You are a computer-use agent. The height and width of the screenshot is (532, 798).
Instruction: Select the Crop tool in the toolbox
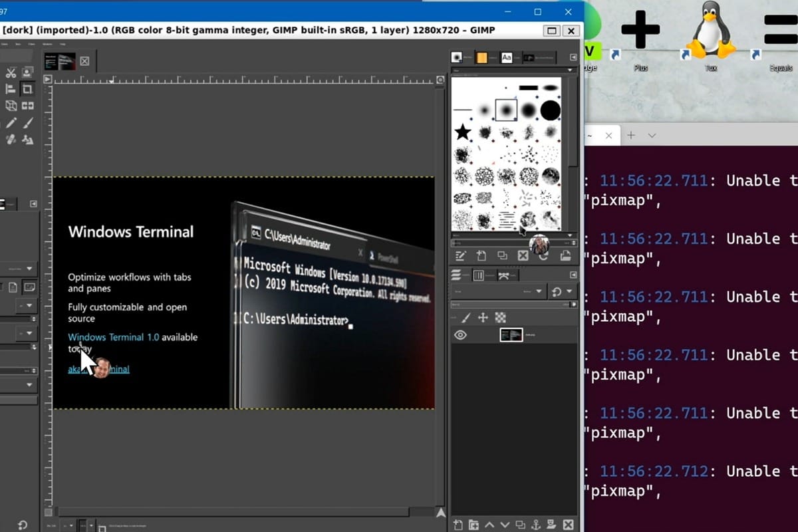click(27, 88)
